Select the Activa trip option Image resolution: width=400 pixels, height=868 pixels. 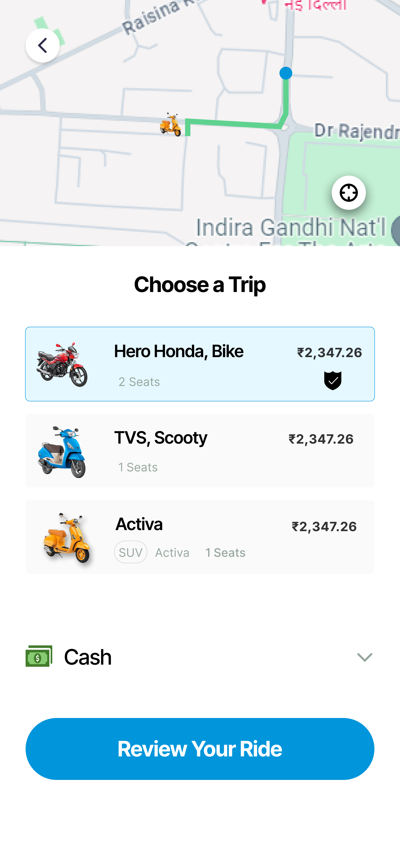pyautogui.click(x=200, y=537)
